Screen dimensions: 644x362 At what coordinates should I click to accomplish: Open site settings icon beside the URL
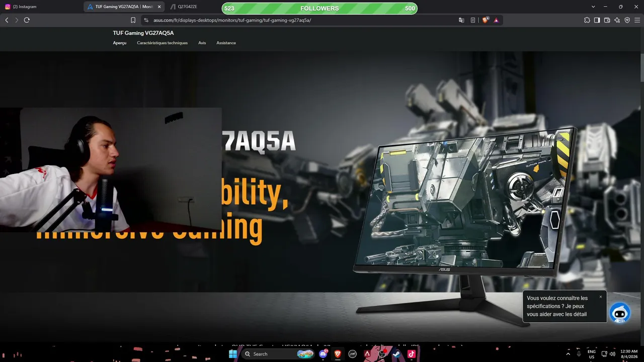click(146, 20)
